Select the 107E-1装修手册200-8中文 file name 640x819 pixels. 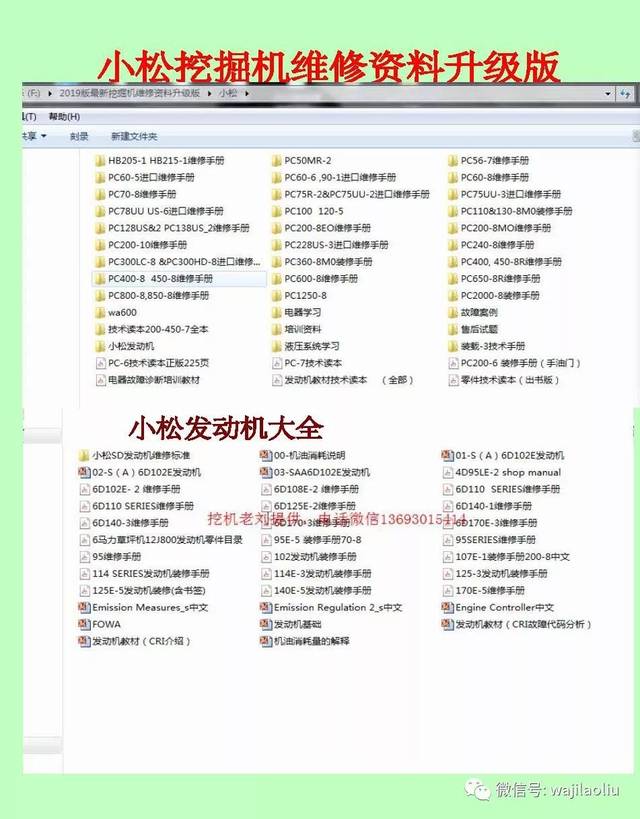pyautogui.click(x=513, y=557)
